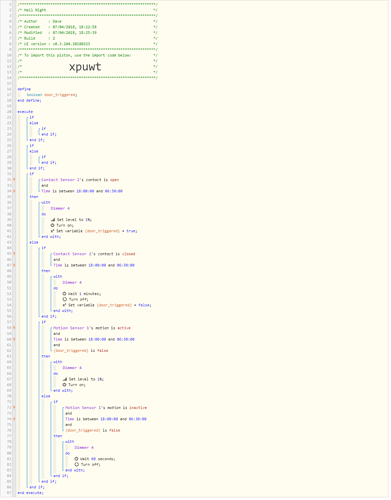The height and width of the screenshot is (500, 391).
Task: Click the else keyword on line 70
Action: point(46,397)
